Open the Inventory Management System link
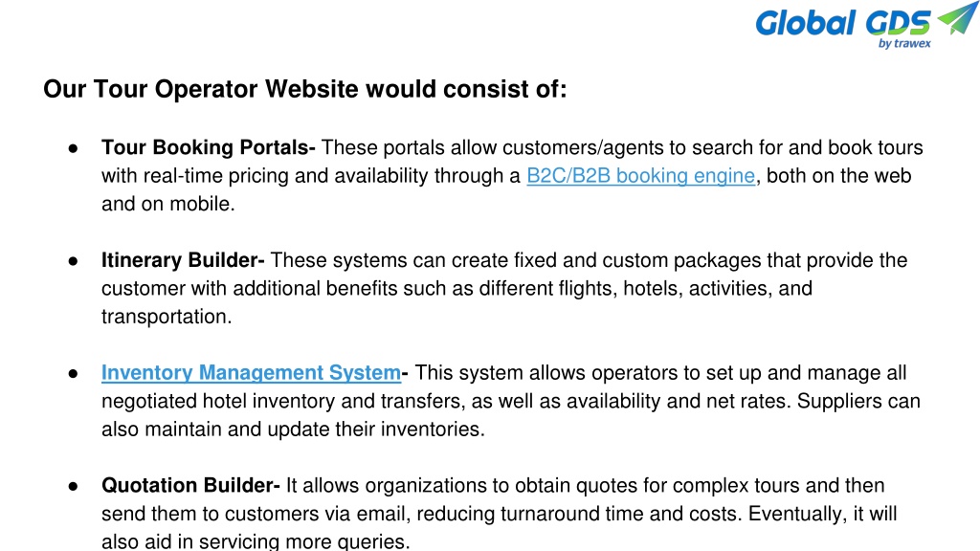The width and height of the screenshot is (980, 551). point(252,373)
